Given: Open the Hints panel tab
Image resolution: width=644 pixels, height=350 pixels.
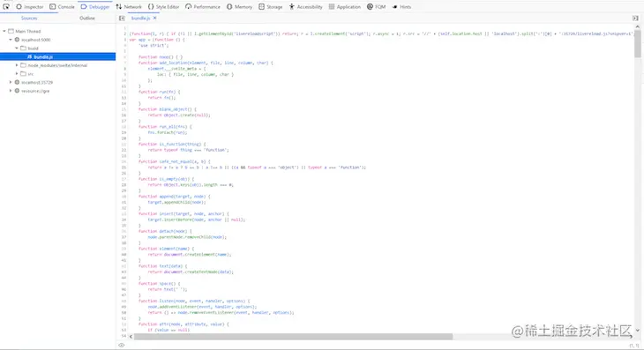Looking at the screenshot, I should point(401,6).
